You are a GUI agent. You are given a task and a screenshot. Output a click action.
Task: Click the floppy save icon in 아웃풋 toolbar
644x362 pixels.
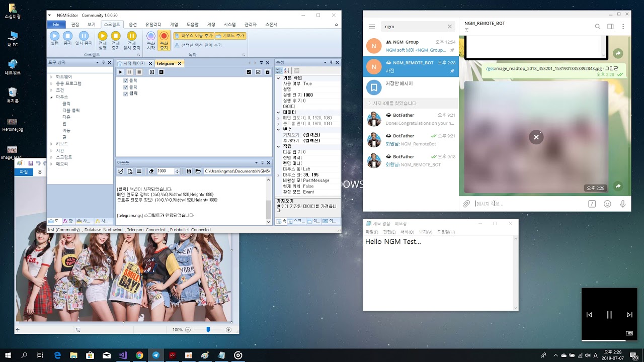189,171
